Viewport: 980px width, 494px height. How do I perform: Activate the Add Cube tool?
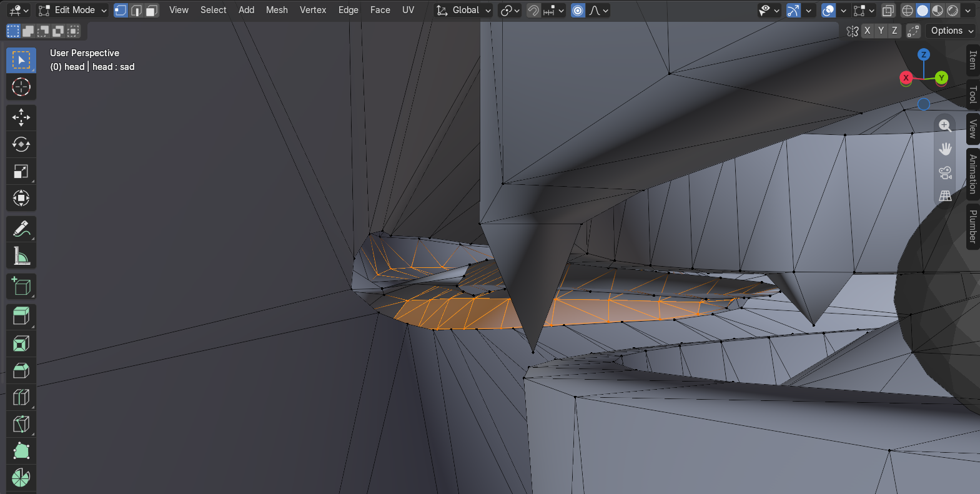click(x=21, y=287)
